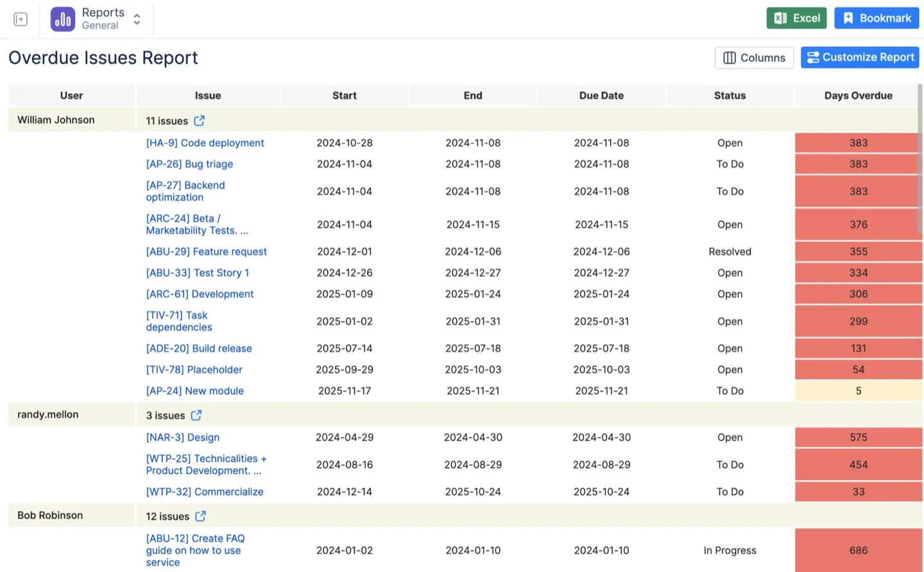This screenshot has height=572, width=924.
Task: Open the Columns selection panel
Action: pos(754,58)
